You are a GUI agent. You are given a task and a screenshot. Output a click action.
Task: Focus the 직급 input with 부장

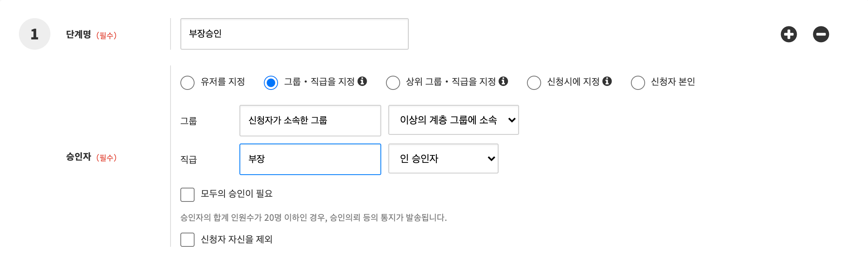[310, 159]
